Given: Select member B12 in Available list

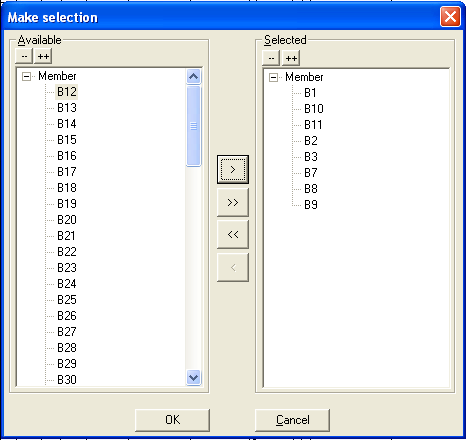Looking at the screenshot, I should tap(67, 92).
